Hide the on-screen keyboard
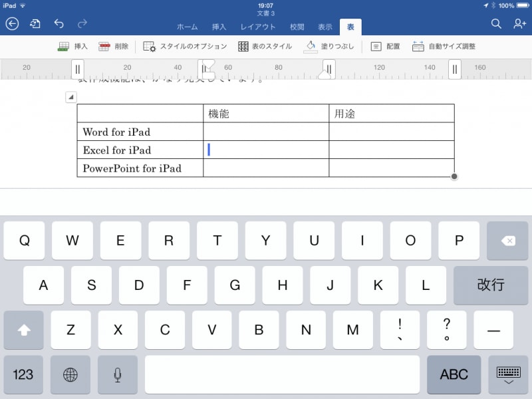The height and width of the screenshot is (399, 532). (x=508, y=374)
